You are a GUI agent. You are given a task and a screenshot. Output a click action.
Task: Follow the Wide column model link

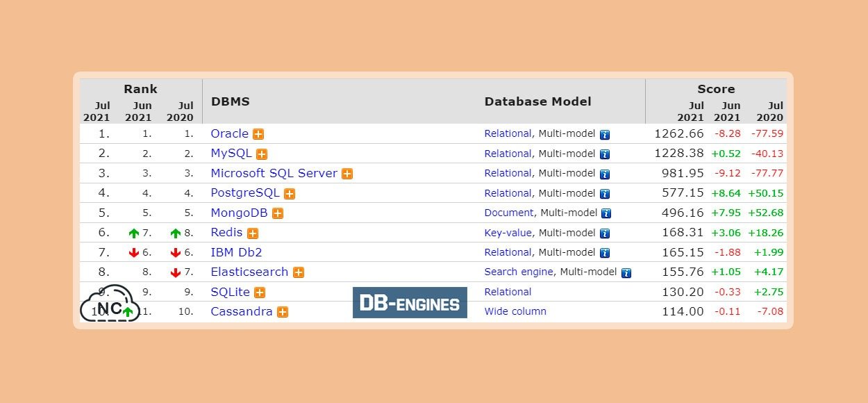(x=515, y=311)
